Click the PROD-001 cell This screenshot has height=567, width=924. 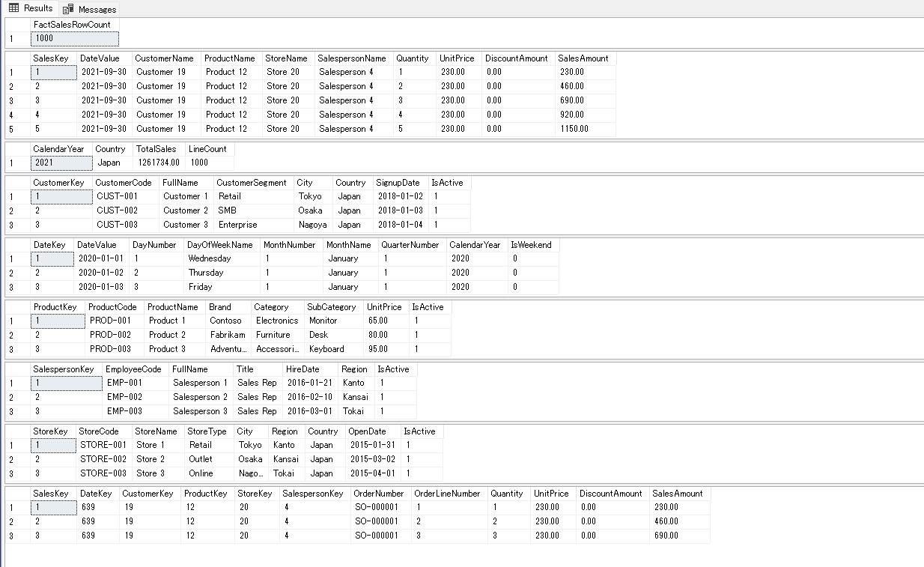114,321
